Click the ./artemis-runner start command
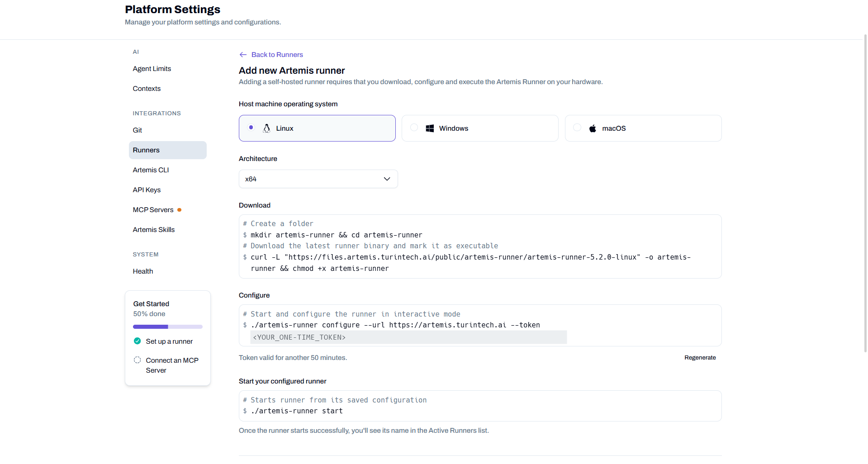This screenshot has width=868, height=464. pos(297,411)
